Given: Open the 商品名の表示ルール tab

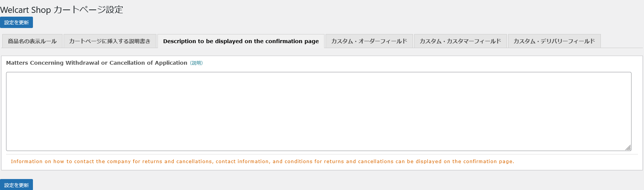Looking at the screenshot, I should pyautogui.click(x=32, y=41).
